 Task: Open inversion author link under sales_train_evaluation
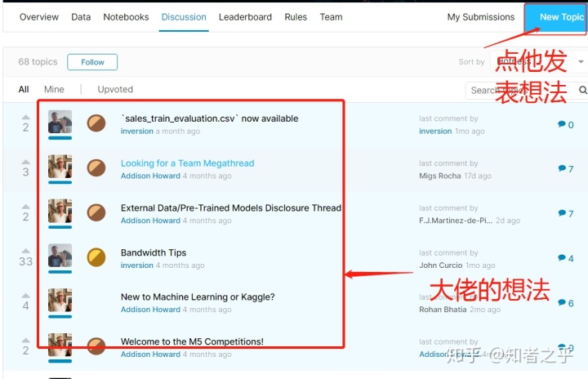(137, 132)
